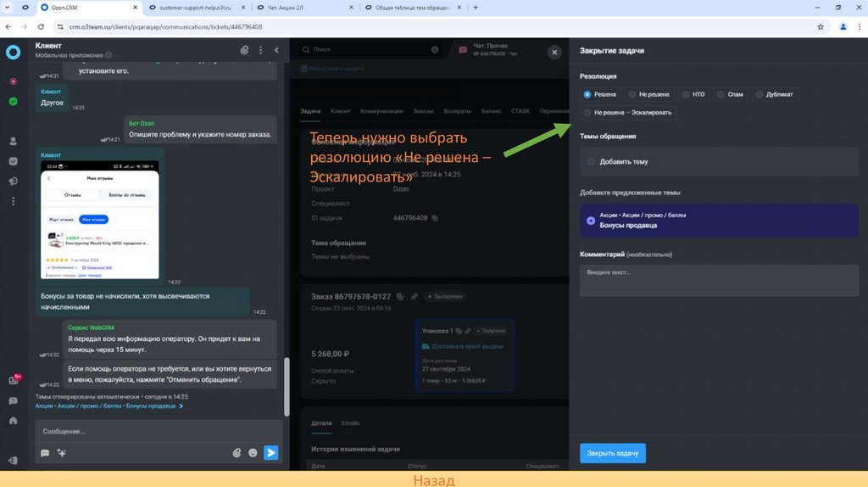Click the 'Назад' link at bottom
Image resolution: width=868 pixels, height=487 pixels.
(434, 479)
